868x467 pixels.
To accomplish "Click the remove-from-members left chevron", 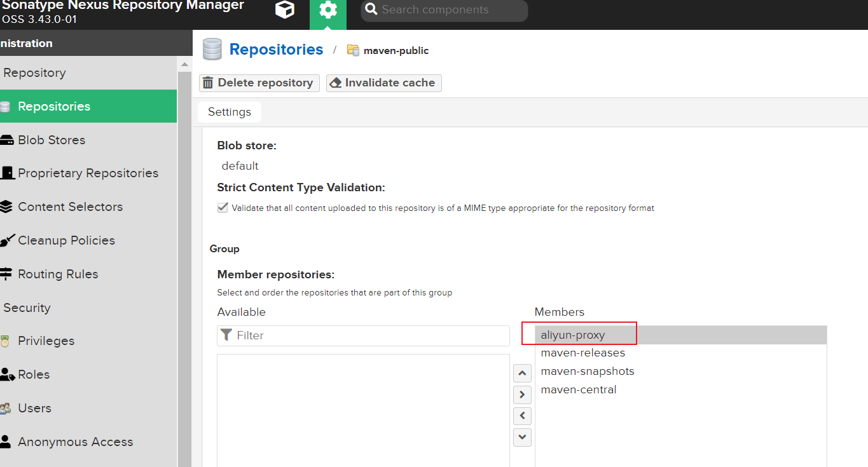I will coord(522,416).
